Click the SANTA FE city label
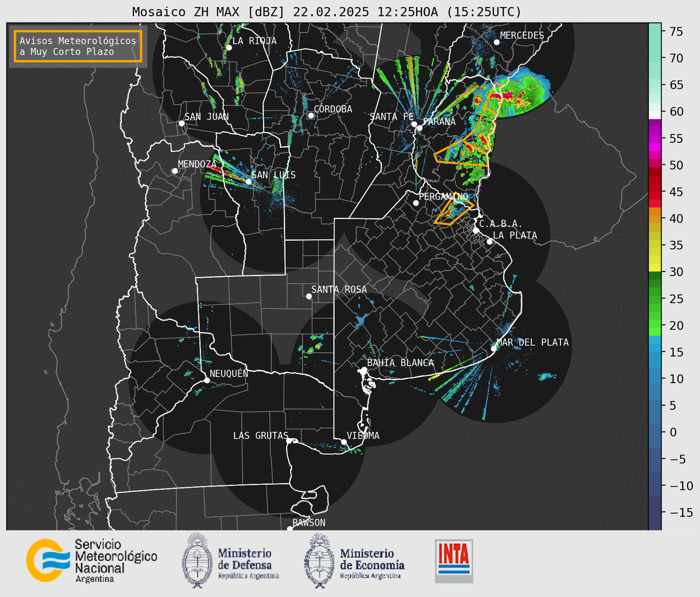The image size is (700, 597). (392, 117)
